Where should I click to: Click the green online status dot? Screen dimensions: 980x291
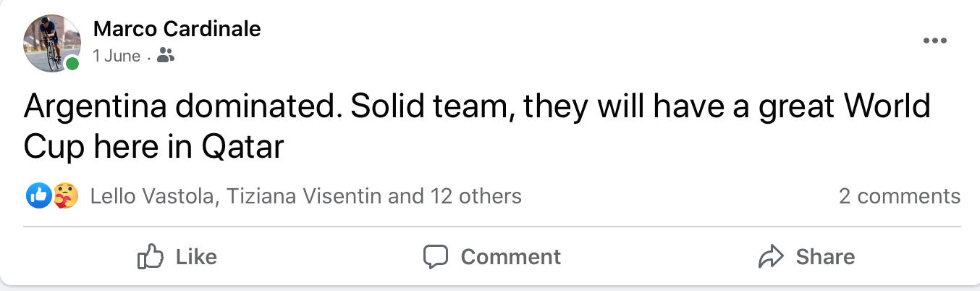point(72,64)
